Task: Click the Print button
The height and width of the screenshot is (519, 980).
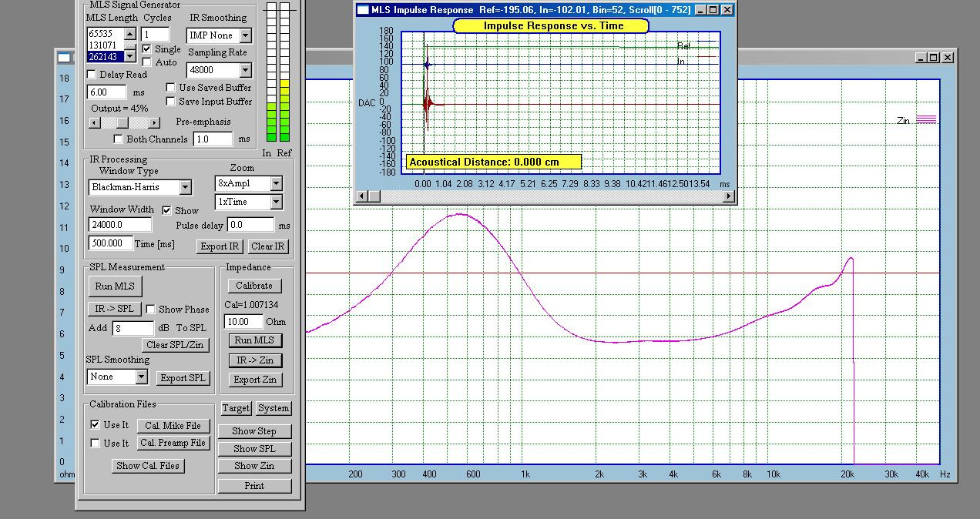Action: [x=254, y=486]
